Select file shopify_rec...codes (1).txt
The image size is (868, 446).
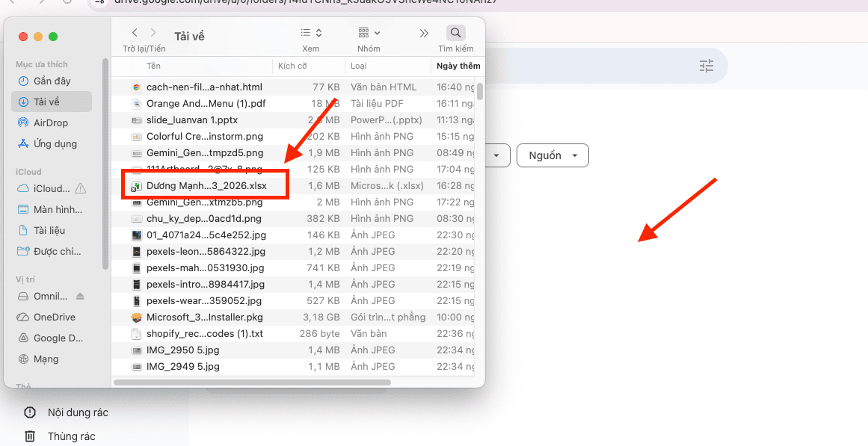(x=205, y=334)
